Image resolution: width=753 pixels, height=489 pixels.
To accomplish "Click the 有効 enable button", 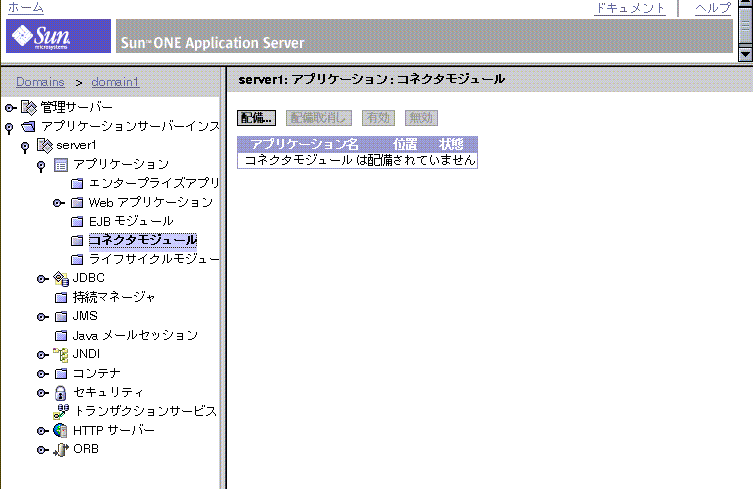I will coord(378,118).
